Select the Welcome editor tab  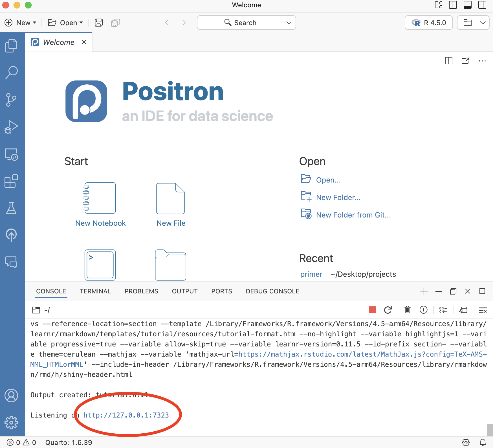coord(58,42)
